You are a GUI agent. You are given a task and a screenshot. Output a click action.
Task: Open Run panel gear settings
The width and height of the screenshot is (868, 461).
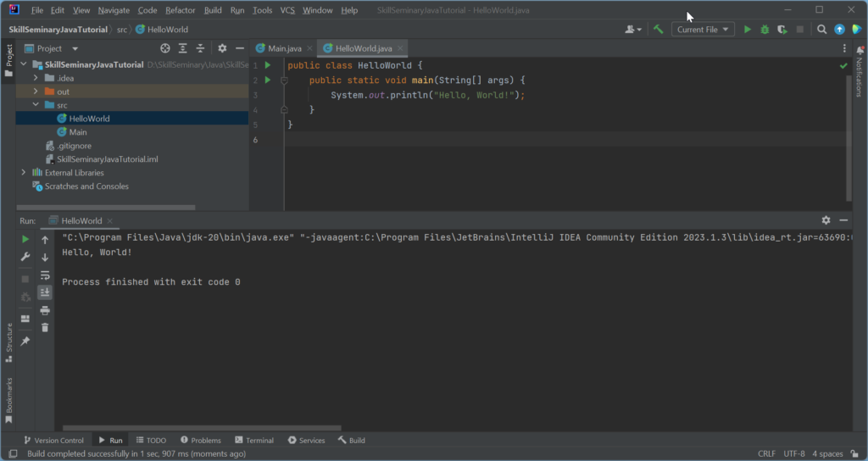[x=826, y=220]
